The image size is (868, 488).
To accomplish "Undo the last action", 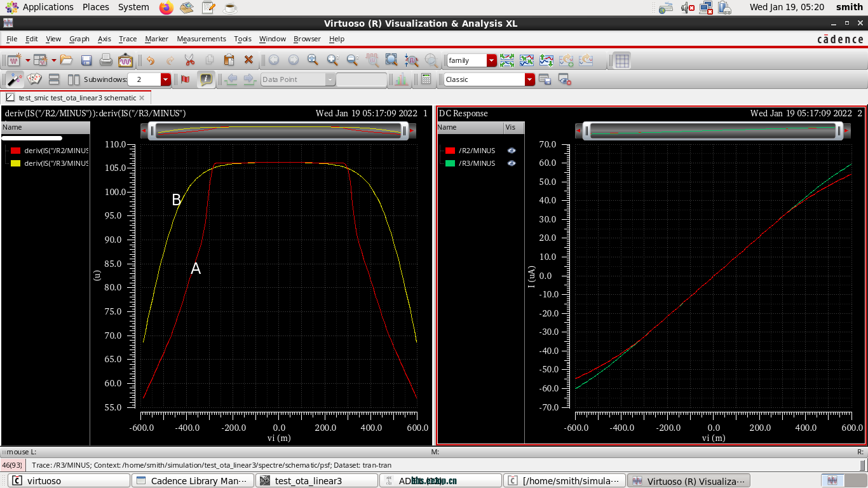I will [150, 60].
